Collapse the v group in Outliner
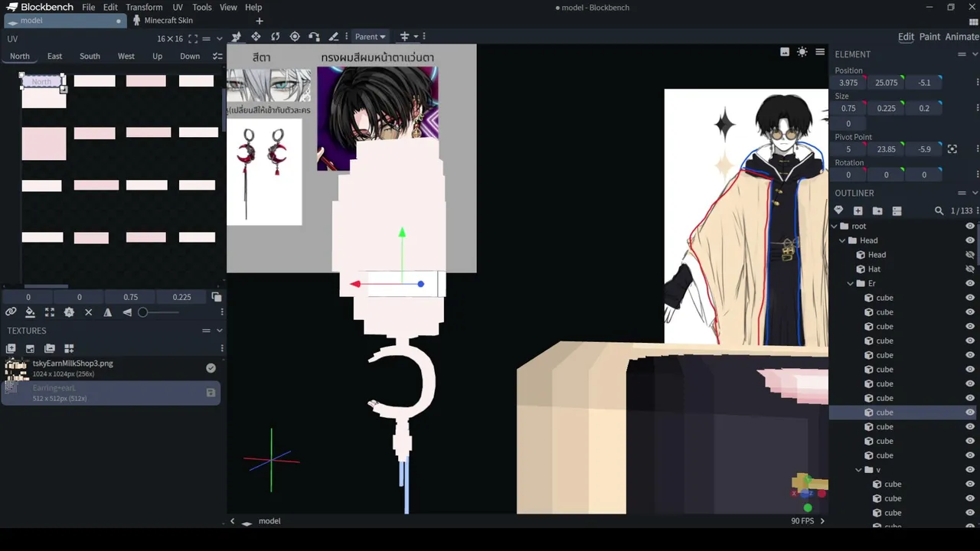Image resolution: width=980 pixels, height=551 pixels. pos(858,470)
